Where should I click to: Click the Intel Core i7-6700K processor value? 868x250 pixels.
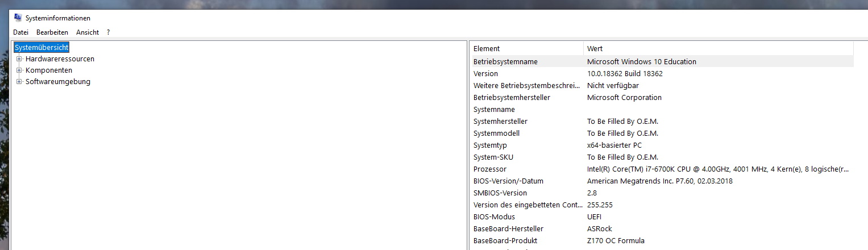[x=718, y=169]
